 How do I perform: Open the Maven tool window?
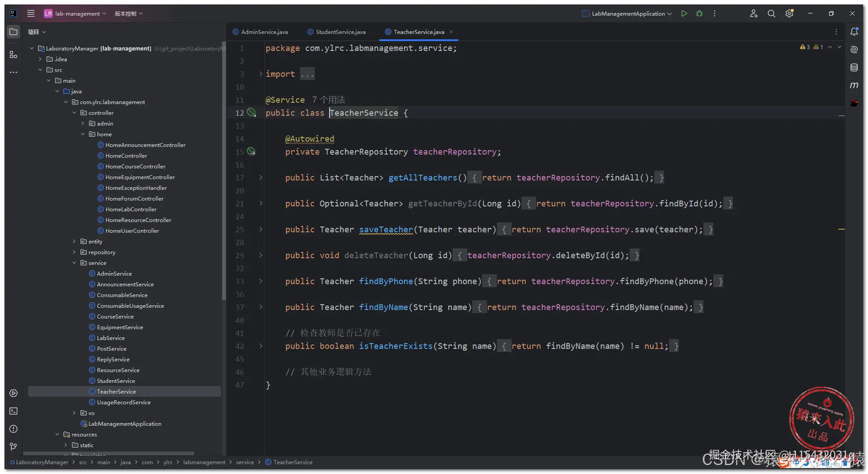coord(854,85)
